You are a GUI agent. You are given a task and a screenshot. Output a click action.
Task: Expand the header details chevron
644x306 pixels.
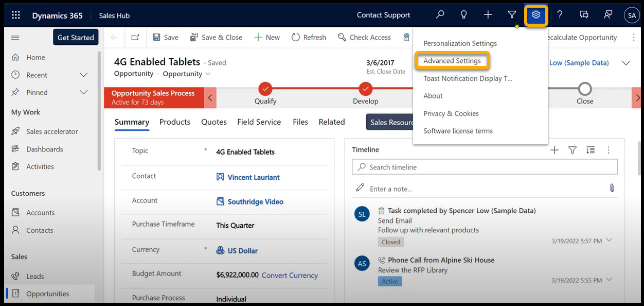[x=626, y=63]
